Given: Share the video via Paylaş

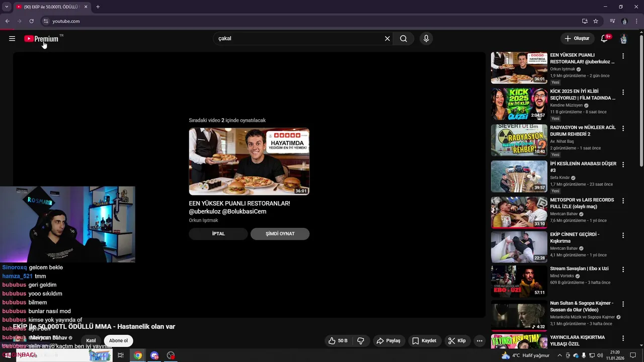Looking at the screenshot, I should (x=388, y=341).
